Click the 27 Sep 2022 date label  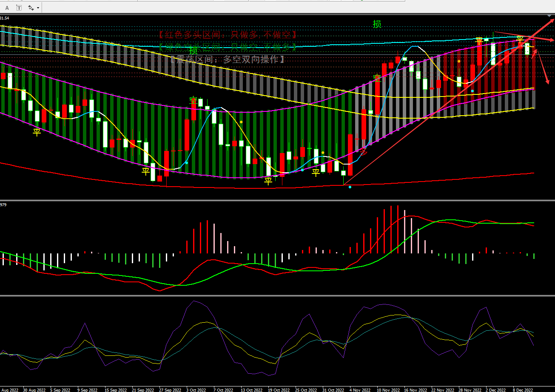tap(170, 390)
